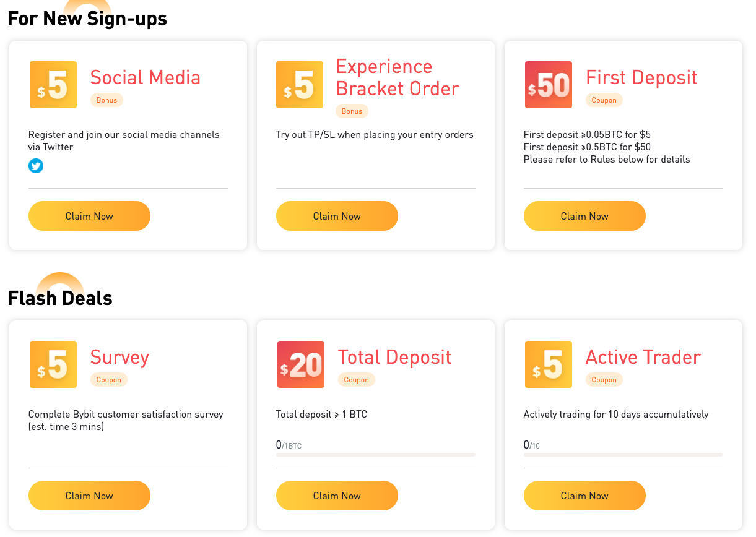Click the $5 Social Media badge icon
The image size is (756, 537).
pyautogui.click(x=53, y=85)
